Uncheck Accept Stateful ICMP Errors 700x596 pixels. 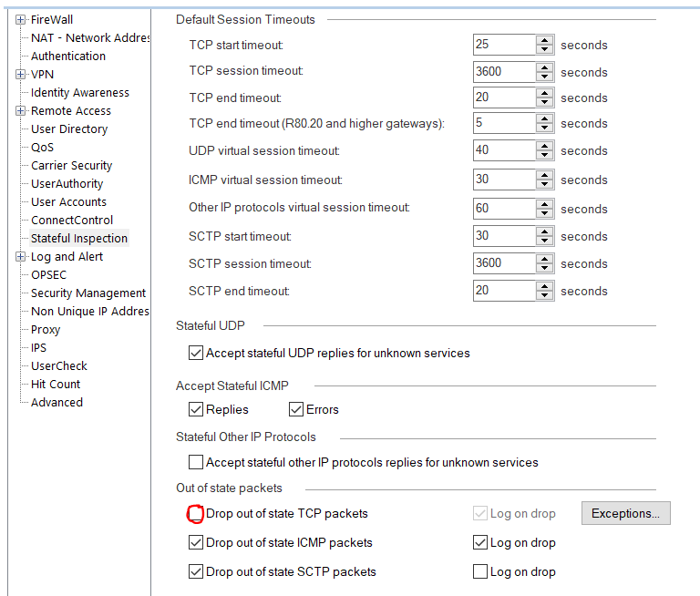coord(296,410)
